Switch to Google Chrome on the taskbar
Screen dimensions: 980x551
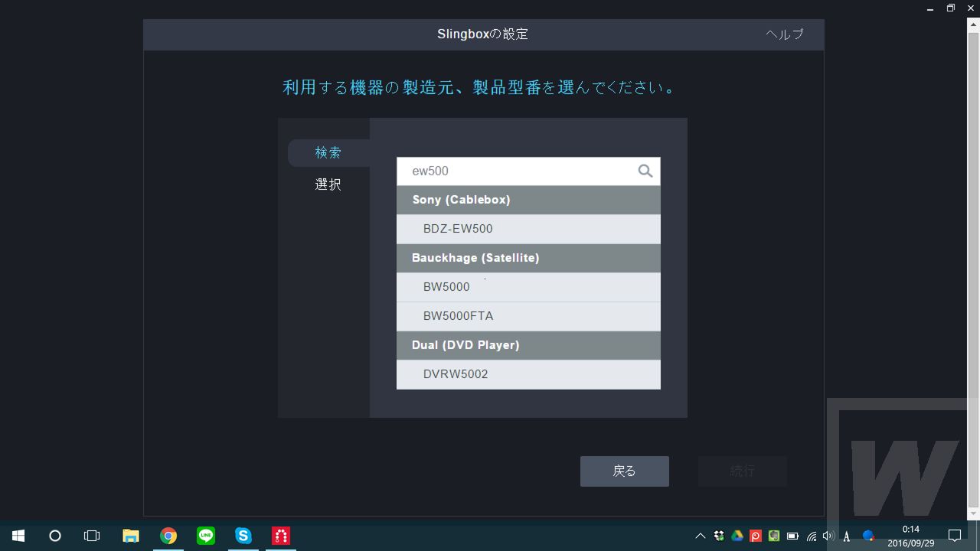(x=168, y=536)
